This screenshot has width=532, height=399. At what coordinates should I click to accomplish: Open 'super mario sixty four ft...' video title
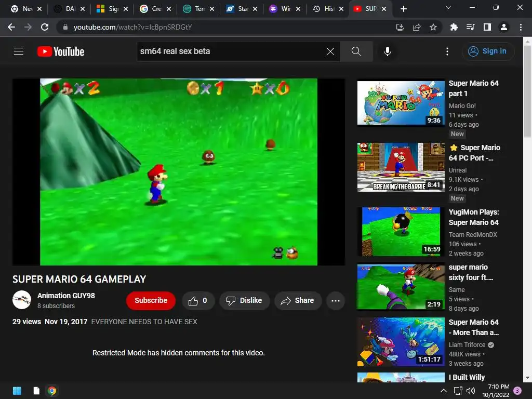click(471, 272)
